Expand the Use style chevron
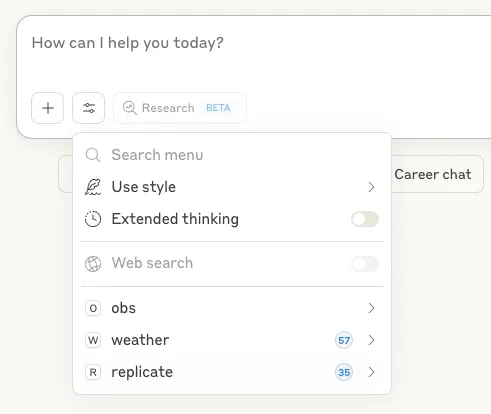The image size is (491, 414). pos(371,187)
